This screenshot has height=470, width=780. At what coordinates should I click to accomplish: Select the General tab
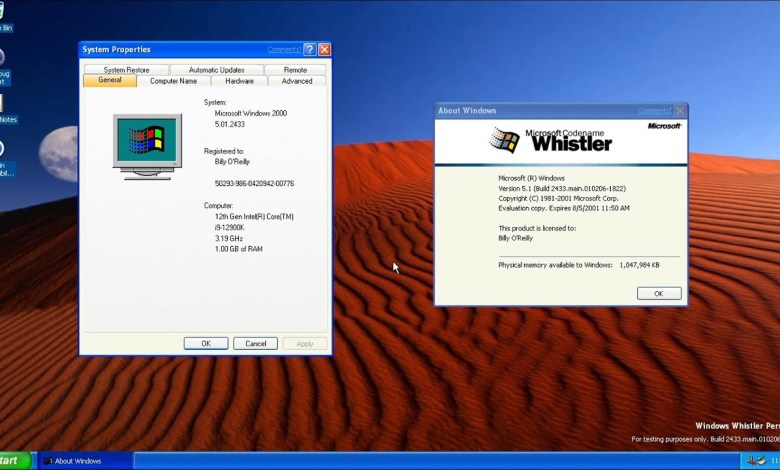110,80
